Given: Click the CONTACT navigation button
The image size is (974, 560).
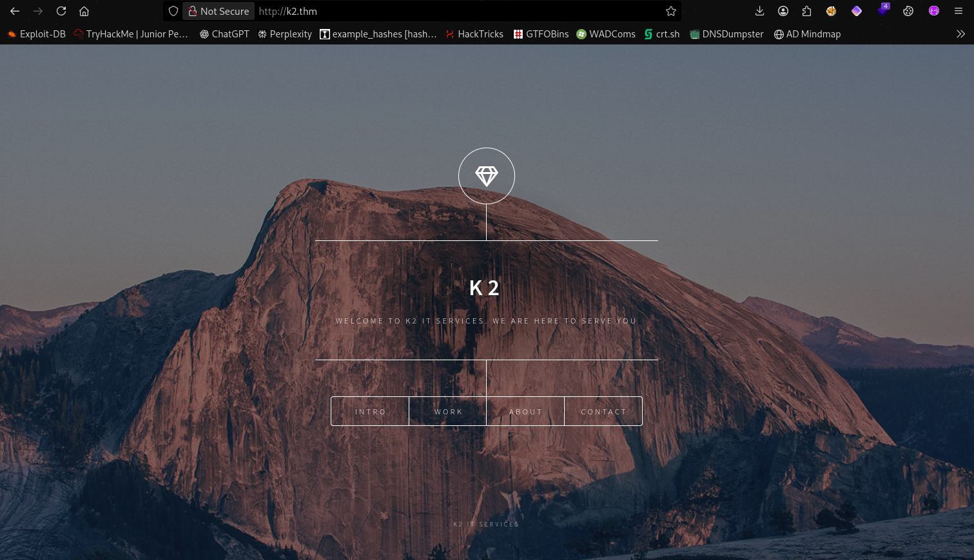Looking at the screenshot, I should 603,412.
